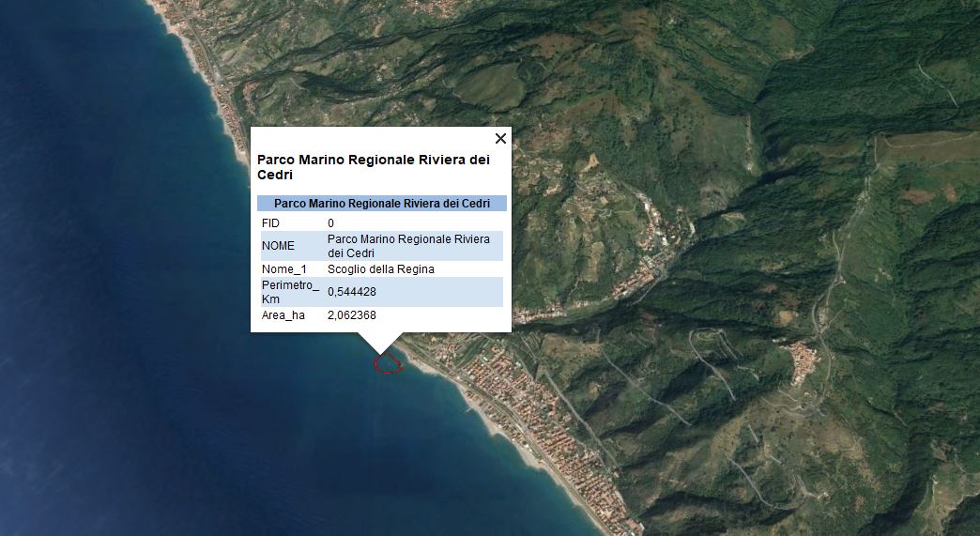Click the NOME field label

coord(278,246)
